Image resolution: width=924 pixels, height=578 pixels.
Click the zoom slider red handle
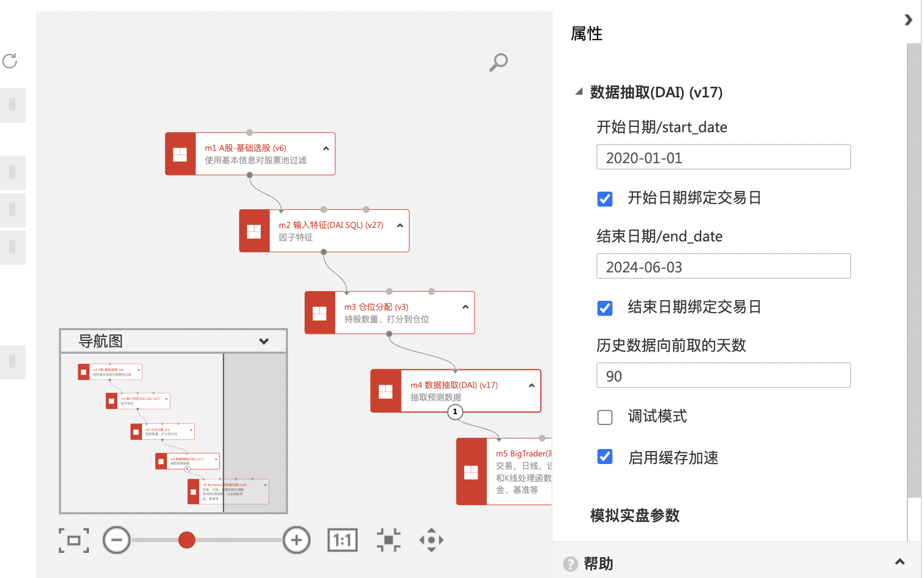point(186,540)
